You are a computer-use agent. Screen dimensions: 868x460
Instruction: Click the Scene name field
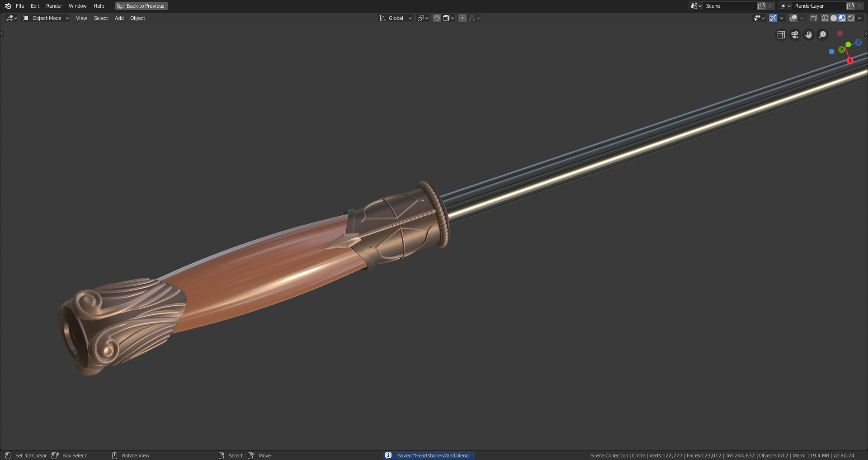[x=729, y=6]
